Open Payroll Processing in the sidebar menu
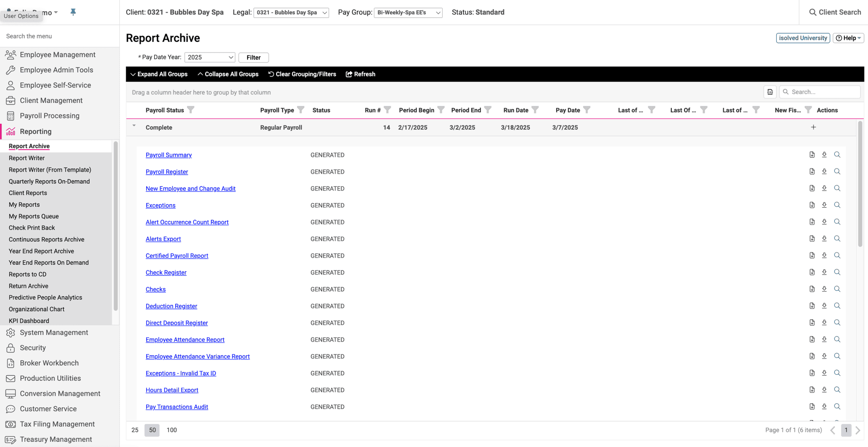868x447 pixels. point(49,116)
